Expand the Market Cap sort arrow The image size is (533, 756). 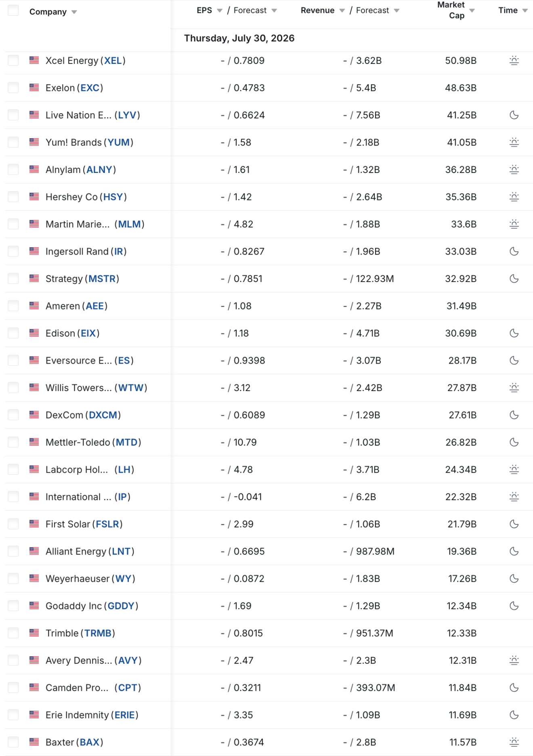pyautogui.click(x=472, y=11)
